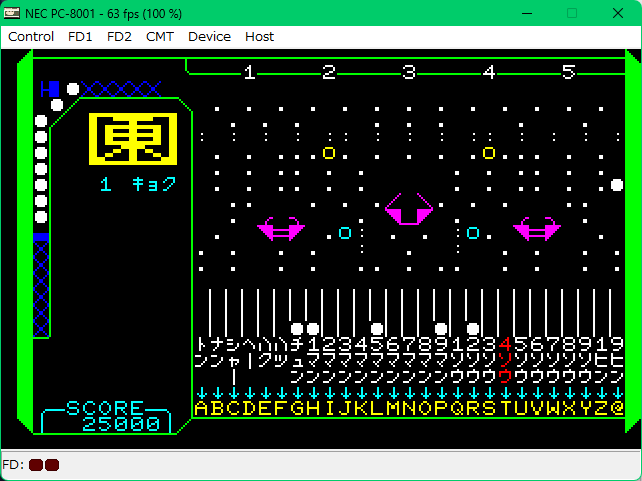
Task: Open the FD1 menu
Action: pos(80,37)
